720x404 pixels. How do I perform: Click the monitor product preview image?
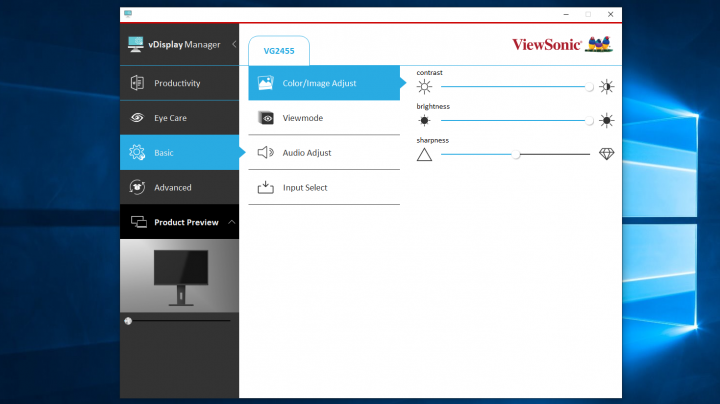181,277
